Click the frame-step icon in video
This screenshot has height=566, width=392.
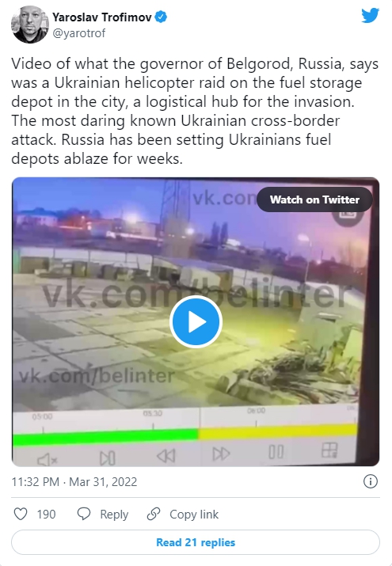(x=108, y=458)
